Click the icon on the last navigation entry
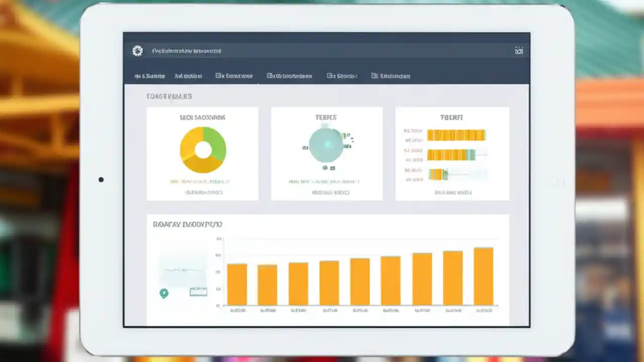The image size is (644, 362). tap(373, 76)
